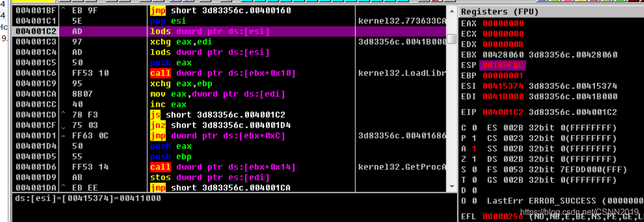Screen dimensions: 644x222
Task: Click the highlighted ESP value 0018FF8C
Action: click(x=503, y=65)
